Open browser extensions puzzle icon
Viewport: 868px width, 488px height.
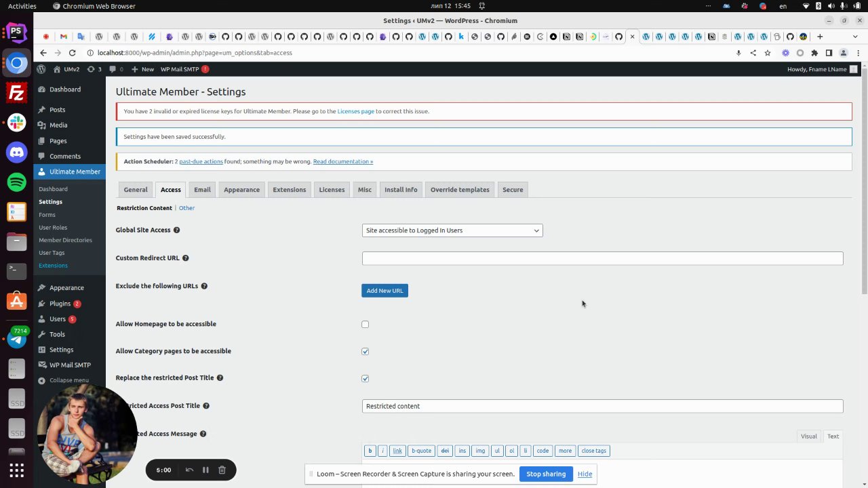pyautogui.click(x=814, y=53)
